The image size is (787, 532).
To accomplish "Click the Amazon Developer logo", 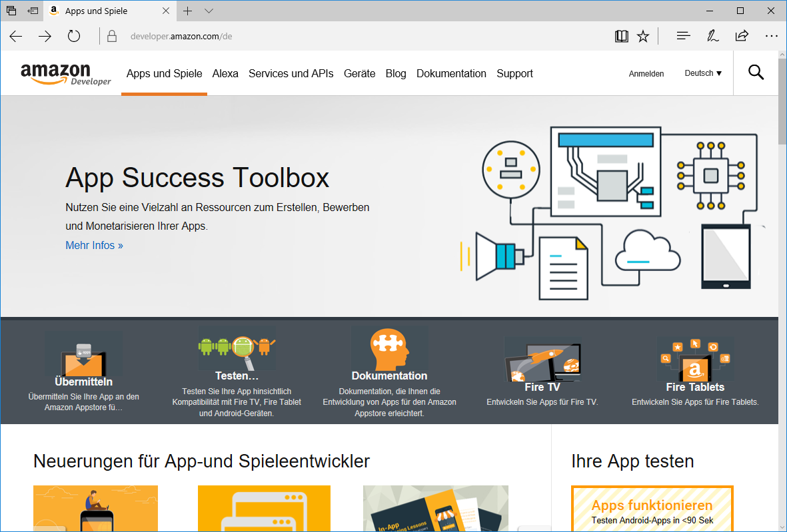I will coord(65,74).
